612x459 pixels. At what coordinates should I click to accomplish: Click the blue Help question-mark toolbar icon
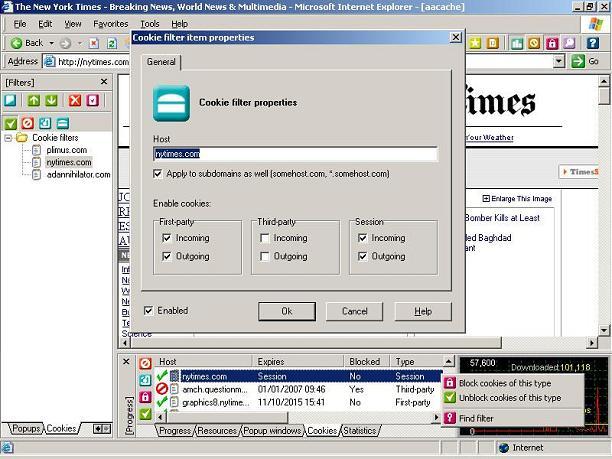(x=592, y=43)
